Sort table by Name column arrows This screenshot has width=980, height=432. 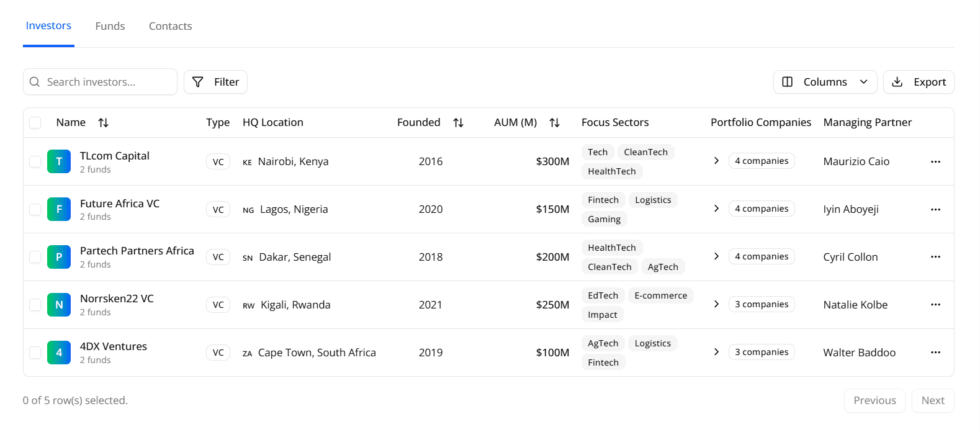coord(103,123)
